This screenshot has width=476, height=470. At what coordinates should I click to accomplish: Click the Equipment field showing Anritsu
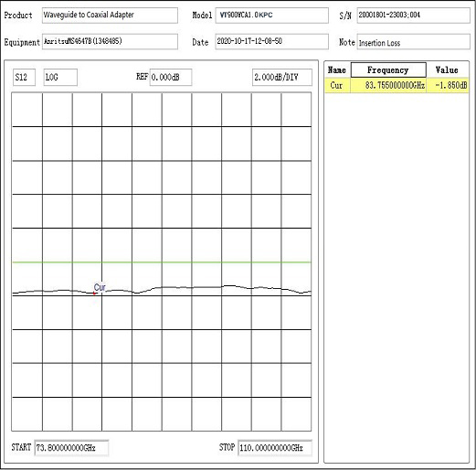pos(110,41)
